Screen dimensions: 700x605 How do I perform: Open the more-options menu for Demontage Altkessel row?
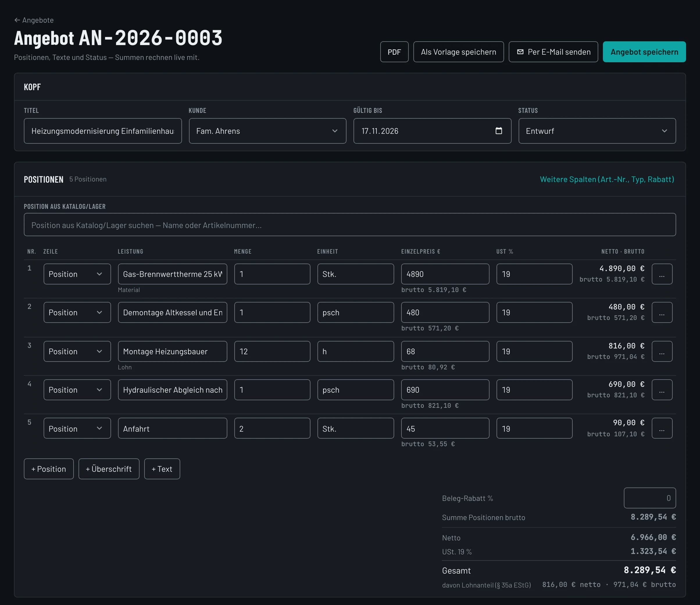(662, 312)
